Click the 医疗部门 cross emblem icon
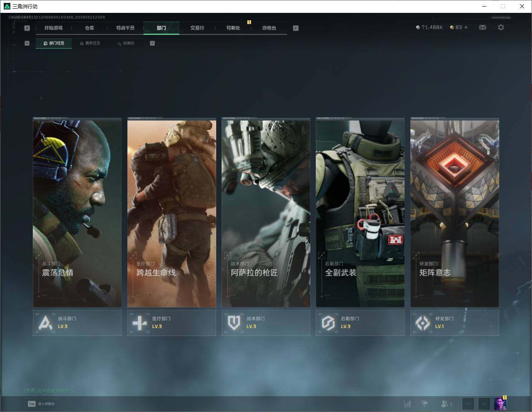This screenshot has height=412, width=532. [x=139, y=323]
